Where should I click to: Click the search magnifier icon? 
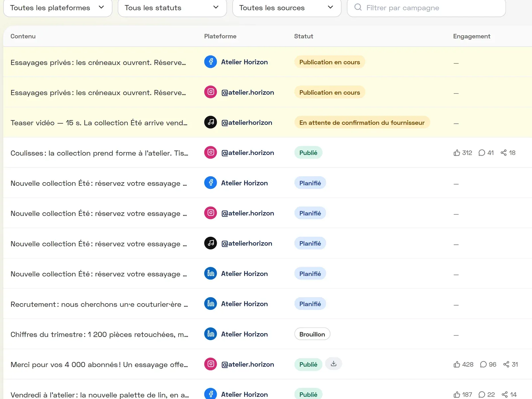pos(358,7)
